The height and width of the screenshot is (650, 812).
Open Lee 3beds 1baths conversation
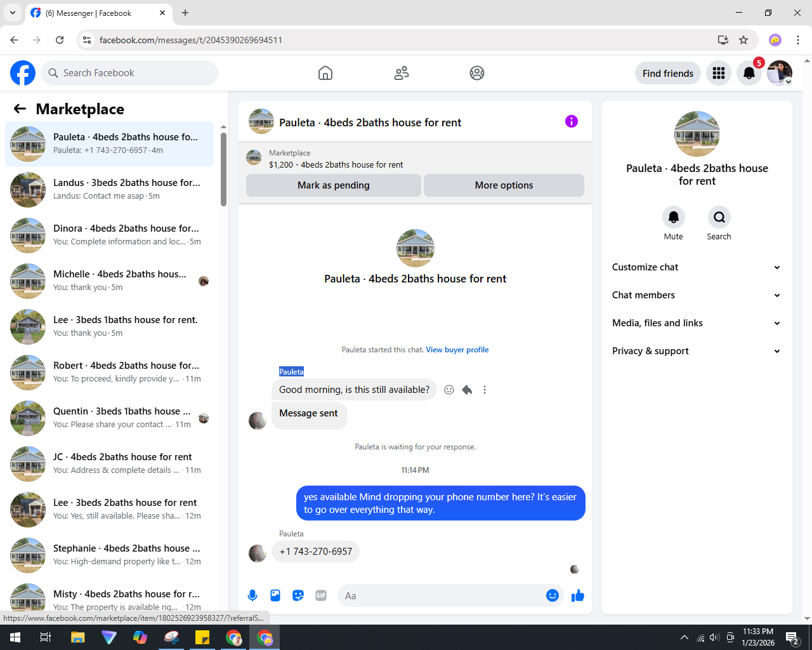(110, 326)
